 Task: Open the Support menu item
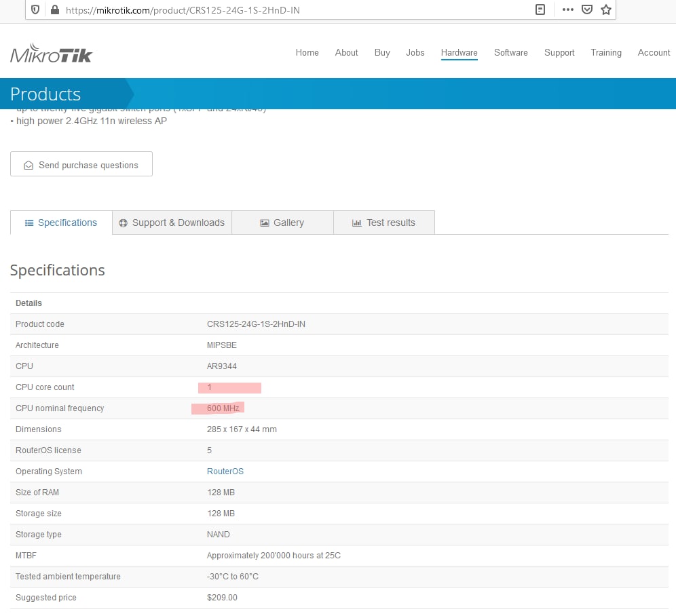coord(559,53)
